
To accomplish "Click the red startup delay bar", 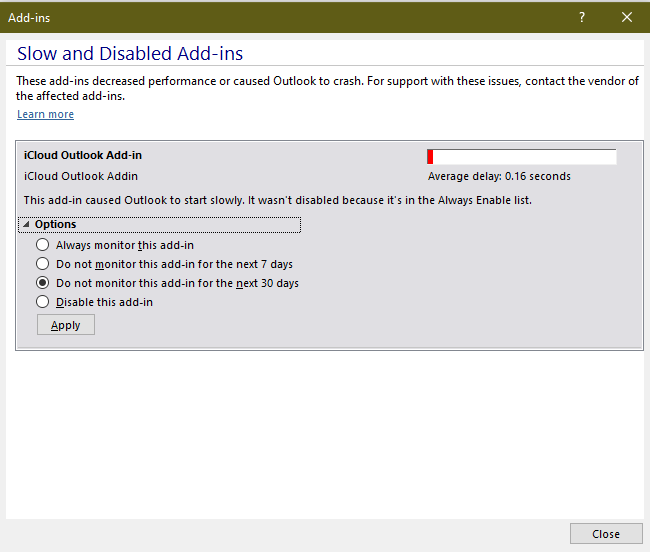I will tap(430, 156).
